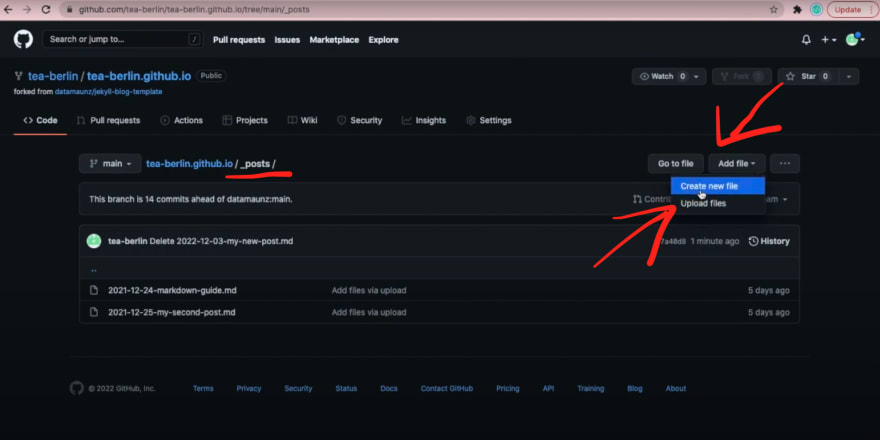Open the Terms footer link
Screen dimensions: 880x440
[203, 388]
